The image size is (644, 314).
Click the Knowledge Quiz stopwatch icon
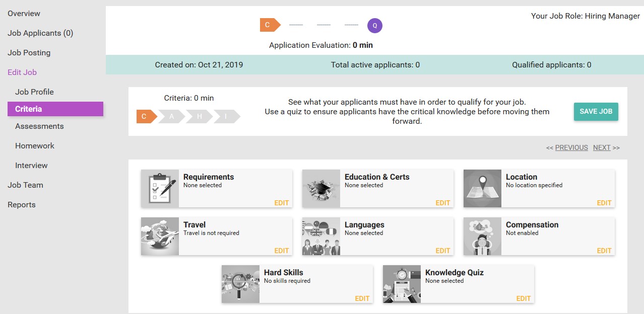click(402, 284)
